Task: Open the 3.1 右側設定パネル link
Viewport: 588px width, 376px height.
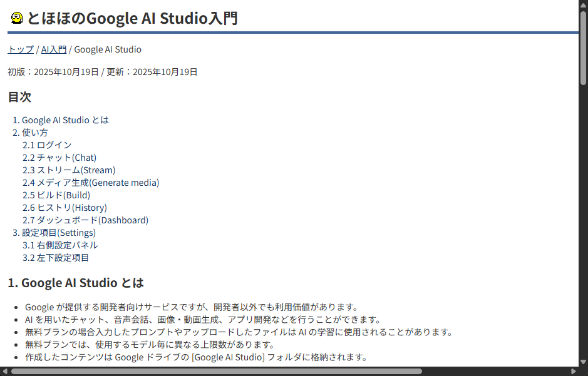Action: pos(59,245)
